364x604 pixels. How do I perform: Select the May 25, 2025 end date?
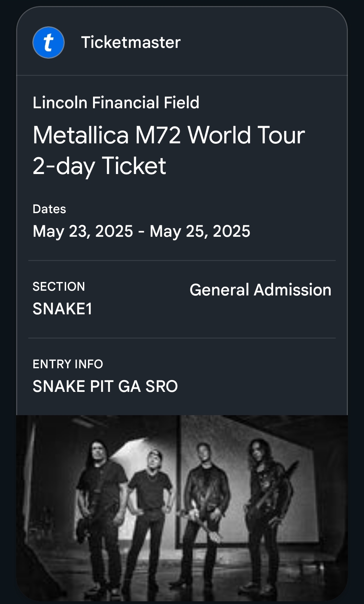pyautogui.click(x=200, y=231)
